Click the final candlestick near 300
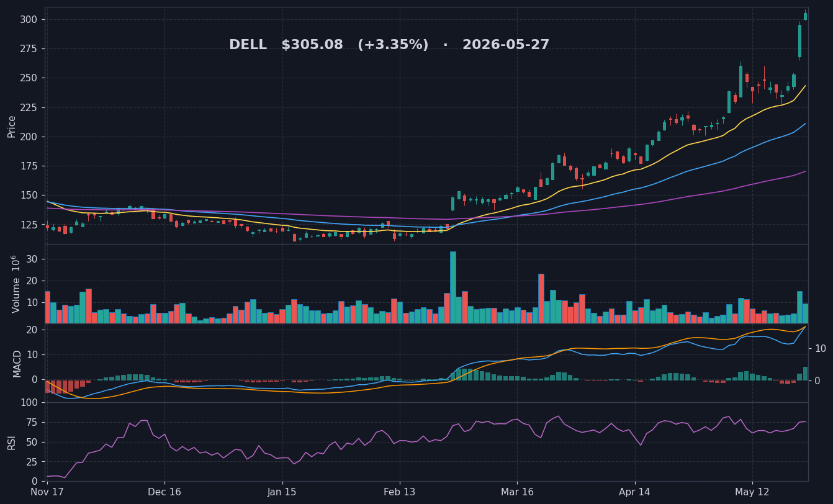Viewport: 833px width, 504px height. pos(806,16)
